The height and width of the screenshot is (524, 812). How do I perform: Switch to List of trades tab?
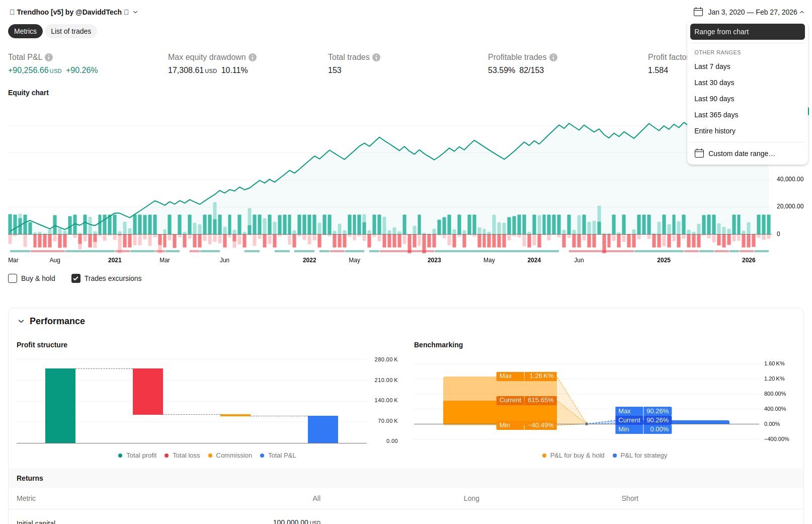coord(71,31)
